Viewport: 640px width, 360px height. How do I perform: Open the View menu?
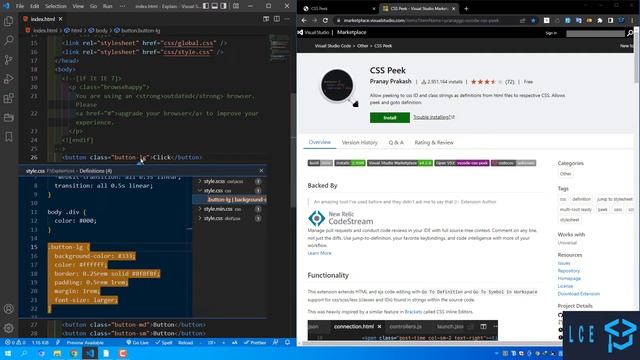point(78,6)
